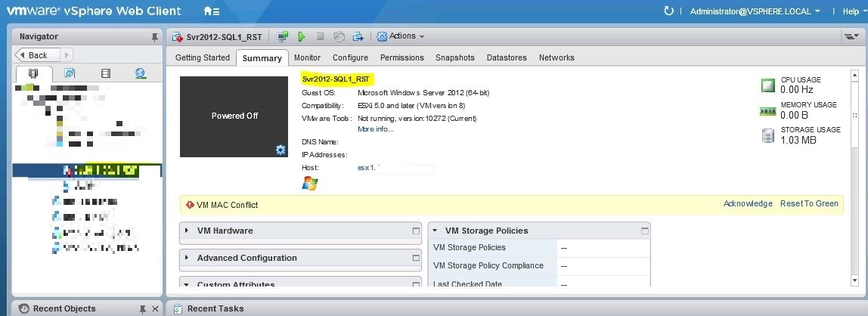Click the storage usage disk icon
Image resolution: width=868 pixels, height=316 pixels.
coord(767,135)
